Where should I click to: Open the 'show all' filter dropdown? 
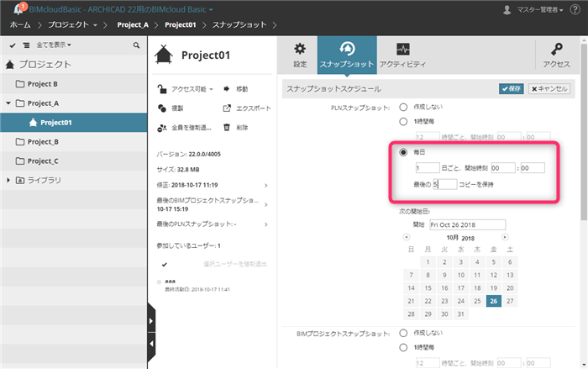click(54, 45)
